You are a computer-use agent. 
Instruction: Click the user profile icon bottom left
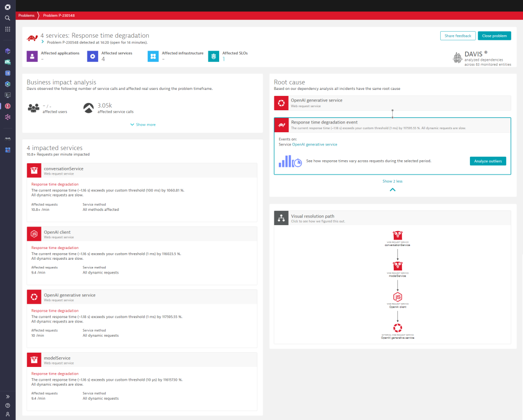click(7, 415)
